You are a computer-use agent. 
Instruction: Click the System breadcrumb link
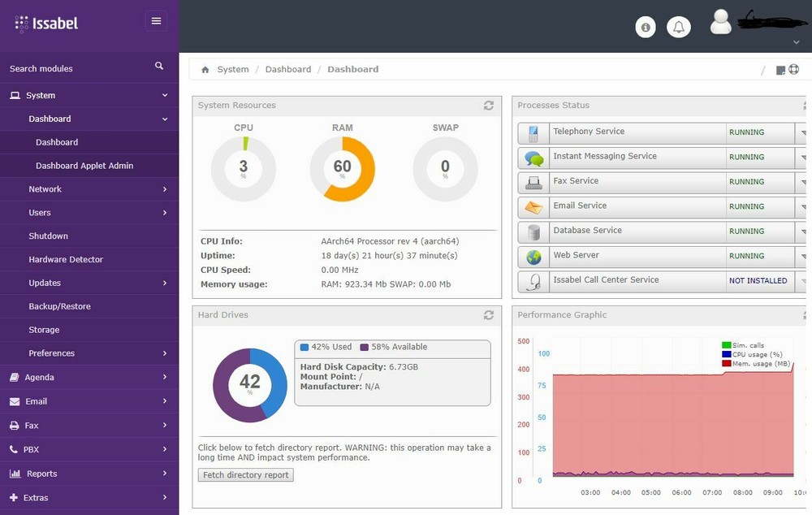pyautogui.click(x=232, y=70)
